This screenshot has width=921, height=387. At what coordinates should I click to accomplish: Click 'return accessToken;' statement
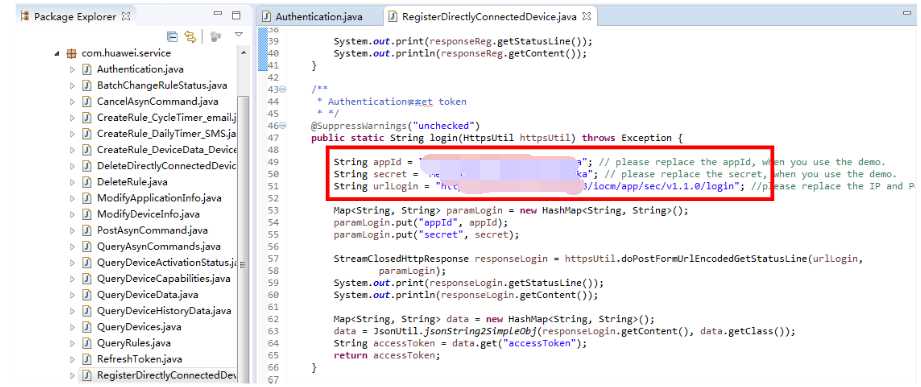tap(386, 355)
